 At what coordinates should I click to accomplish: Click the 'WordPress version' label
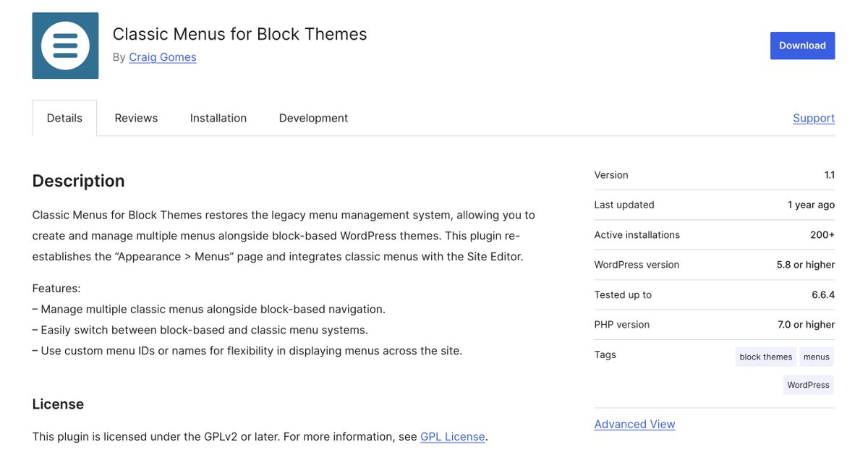click(x=637, y=265)
